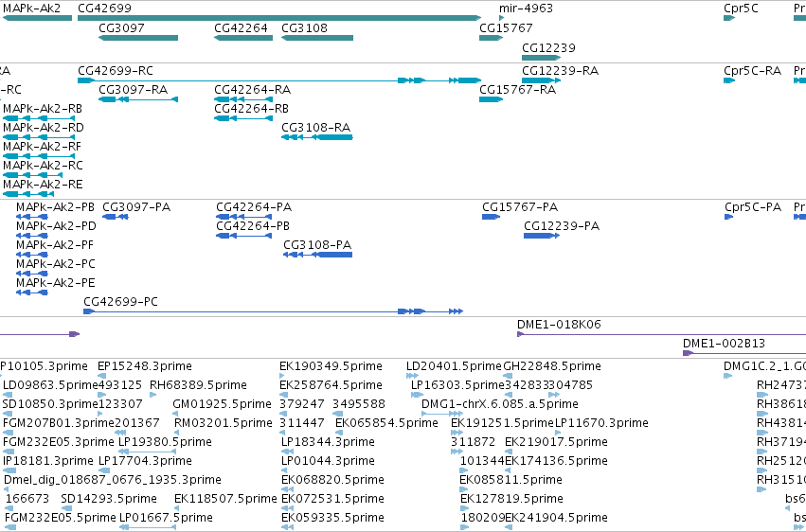Select the CG3108 gene label
Viewport: 806px width, 532px height.
point(304,27)
